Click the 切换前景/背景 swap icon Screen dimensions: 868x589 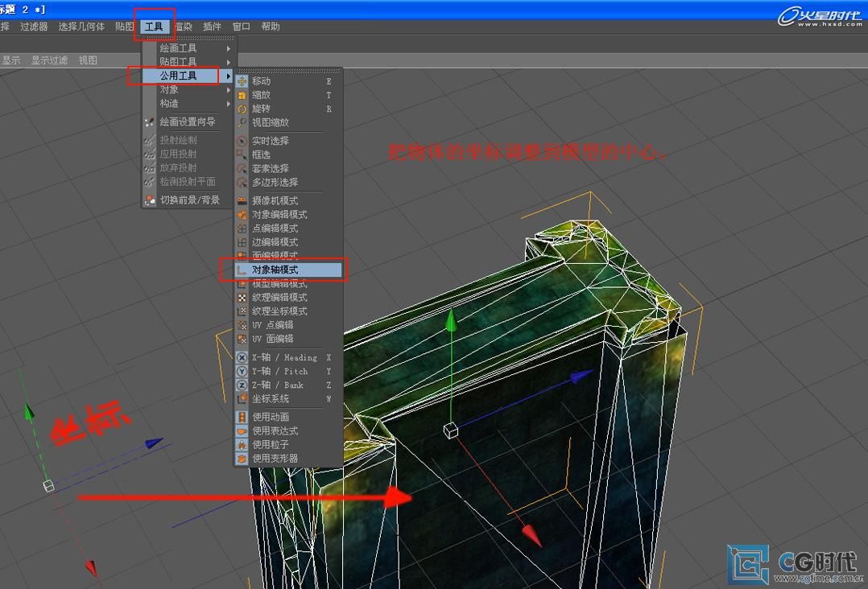click(x=150, y=200)
